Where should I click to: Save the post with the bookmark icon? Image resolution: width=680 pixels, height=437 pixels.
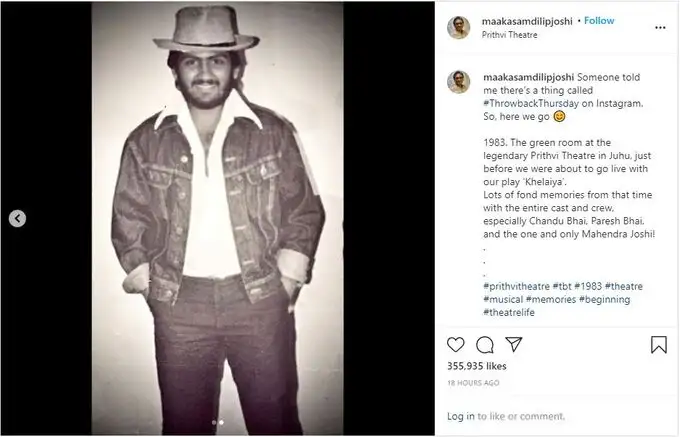(x=658, y=344)
